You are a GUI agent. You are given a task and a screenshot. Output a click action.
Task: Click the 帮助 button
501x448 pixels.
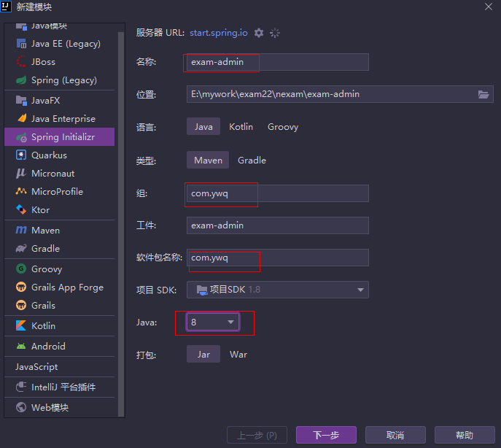(x=465, y=435)
